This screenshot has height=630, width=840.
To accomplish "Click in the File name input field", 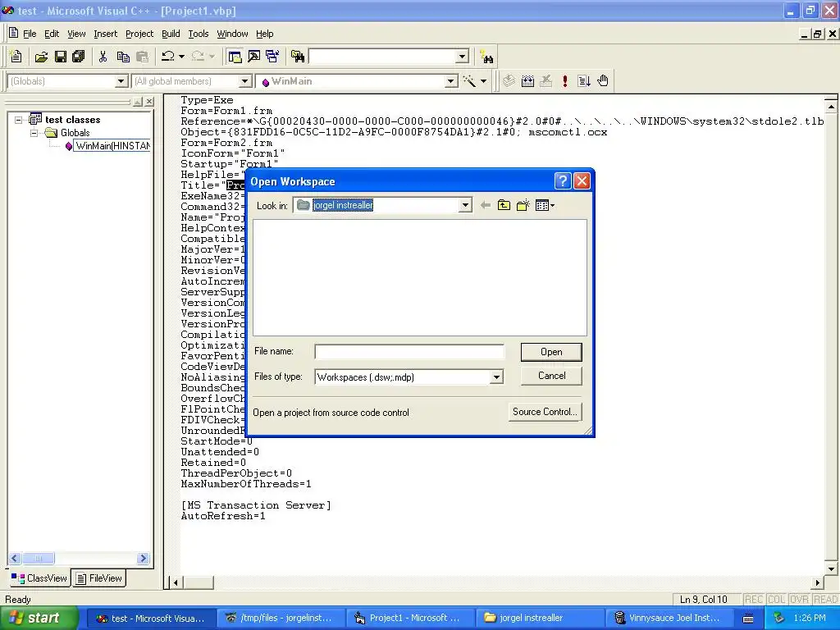I will tap(409, 352).
